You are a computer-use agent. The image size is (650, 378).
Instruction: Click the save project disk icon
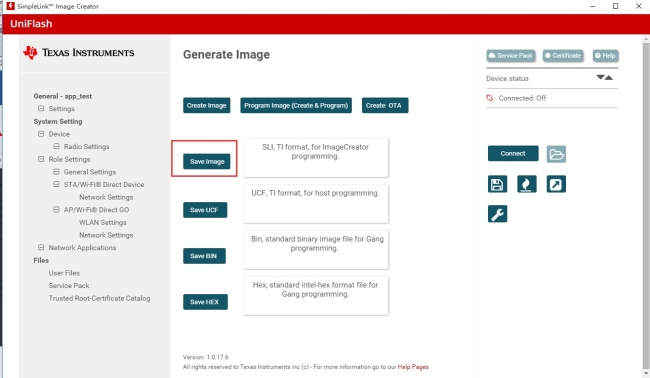497,184
